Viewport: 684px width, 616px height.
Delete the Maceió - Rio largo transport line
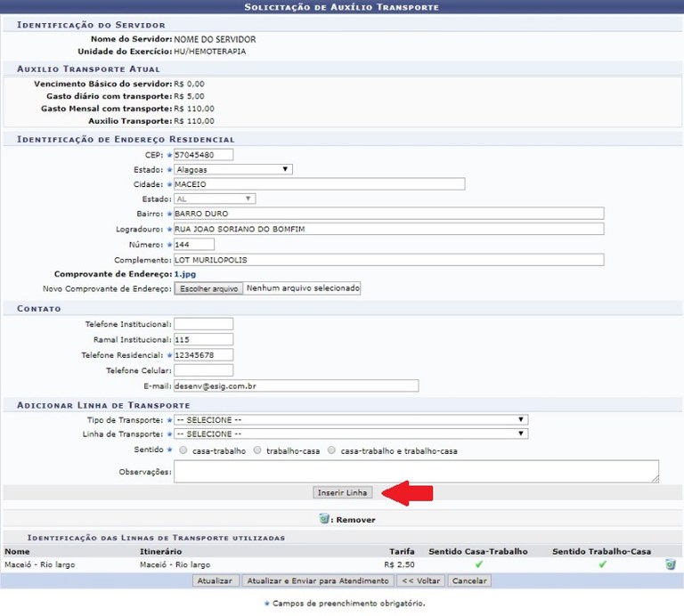point(670,564)
